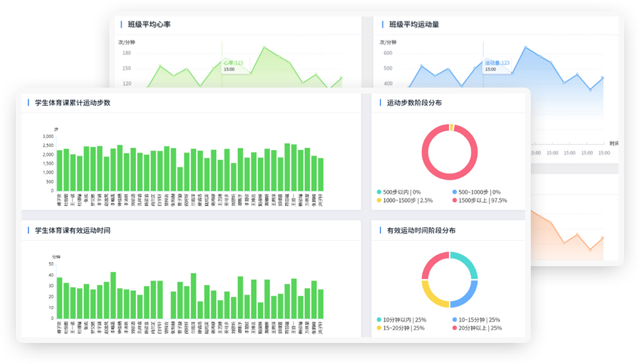Click the 班级平均心率 panel title
640x364 pixels.
[x=149, y=24]
